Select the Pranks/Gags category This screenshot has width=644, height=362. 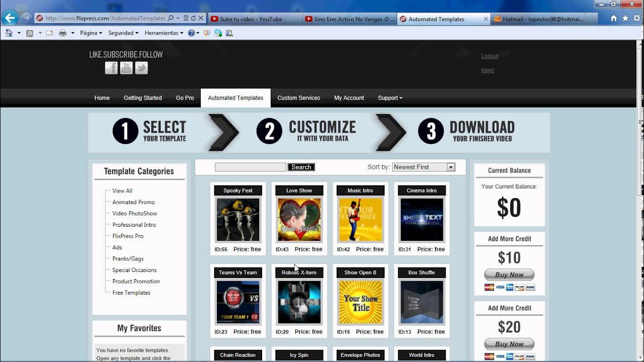coord(128,259)
